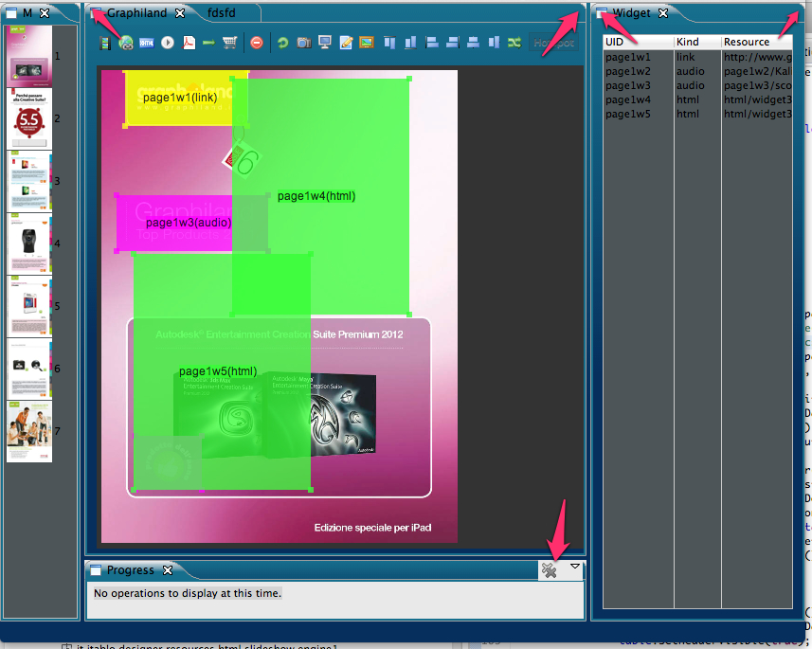Screen dimensions: 812x649
Task: Toggle the Hotspot button in toolbar
Action: [552, 43]
